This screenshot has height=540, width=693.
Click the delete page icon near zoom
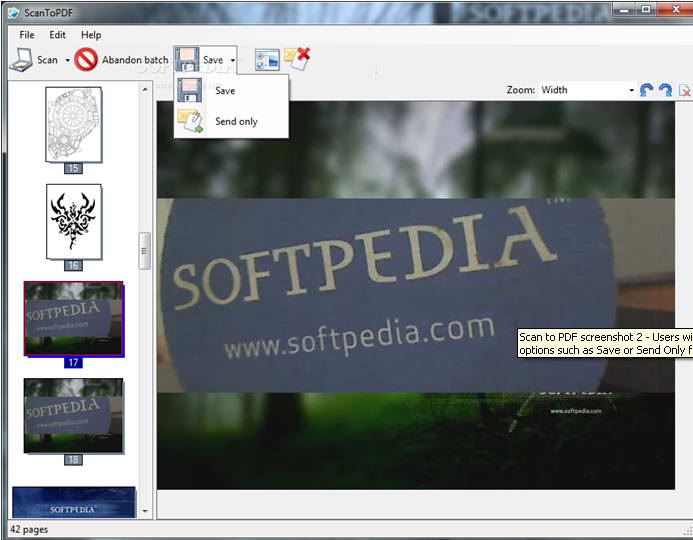(x=685, y=91)
